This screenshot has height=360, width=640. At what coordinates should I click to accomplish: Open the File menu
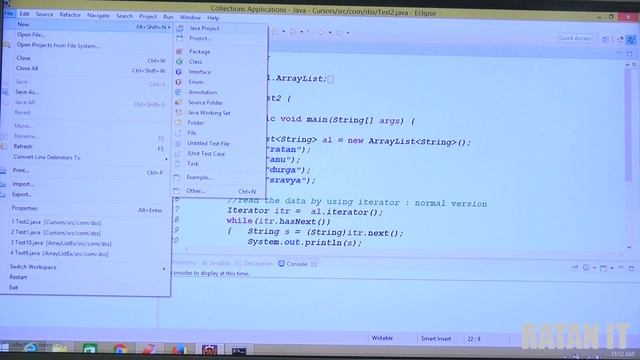(x=9, y=13)
